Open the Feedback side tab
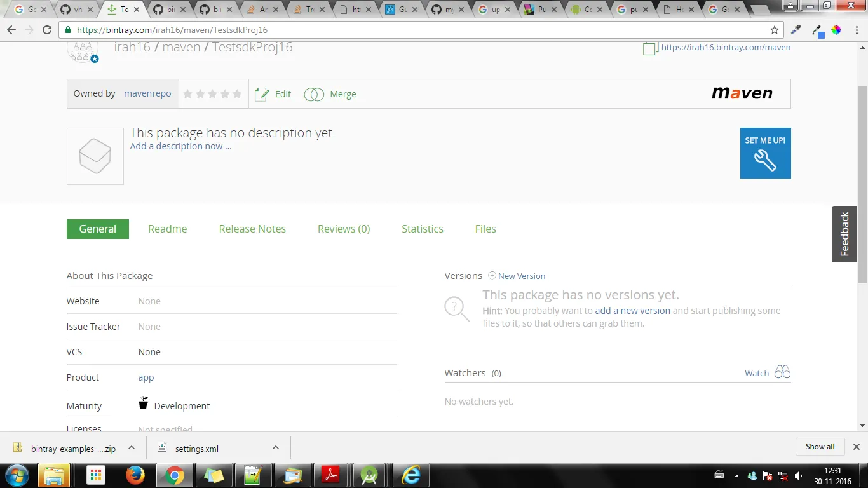This screenshot has height=488, width=868. 844,234
